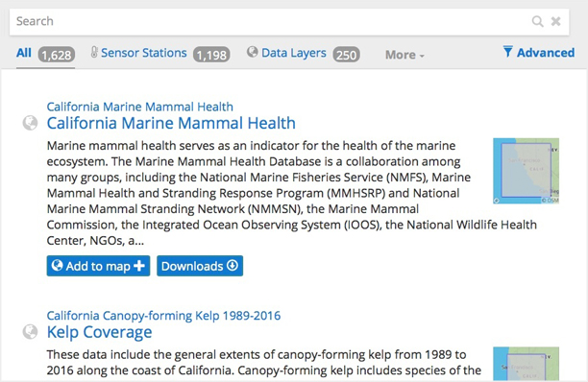Click the thermometer icon beside Sensor Stations
The width and height of the screenshot is (588, 382).
[x=94, y=52]
